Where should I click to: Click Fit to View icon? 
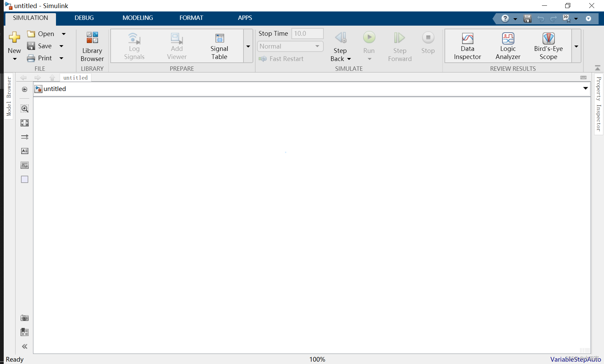[25, 123]
